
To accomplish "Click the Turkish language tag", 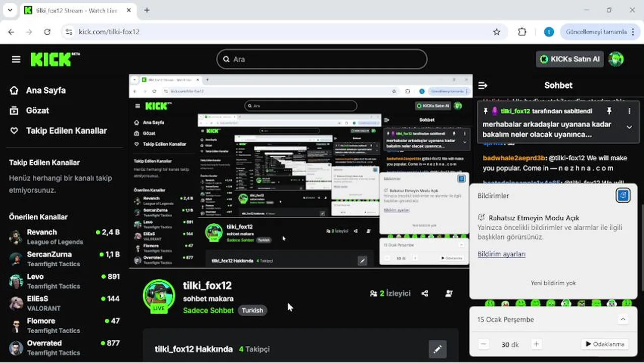I will coord(252,310).
